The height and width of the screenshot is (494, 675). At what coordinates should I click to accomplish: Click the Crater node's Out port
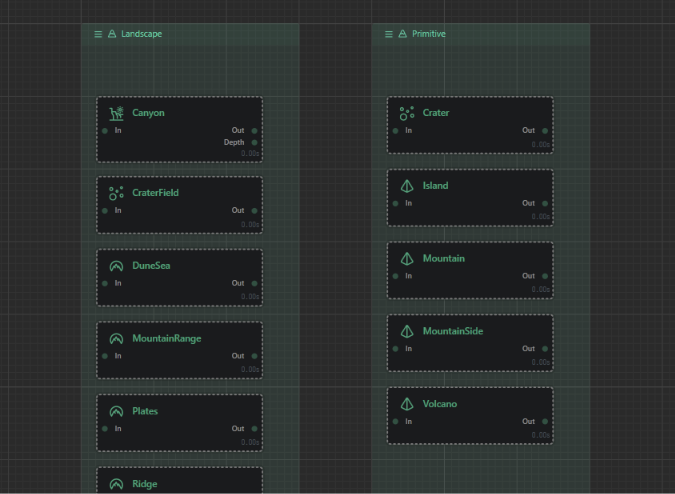(x=545, y=131)
